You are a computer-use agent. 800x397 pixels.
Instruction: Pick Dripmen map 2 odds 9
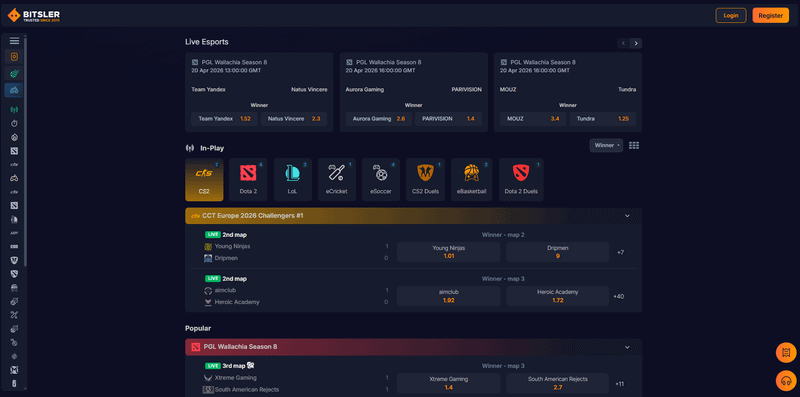pyautogui.click(x=558, y=252)
